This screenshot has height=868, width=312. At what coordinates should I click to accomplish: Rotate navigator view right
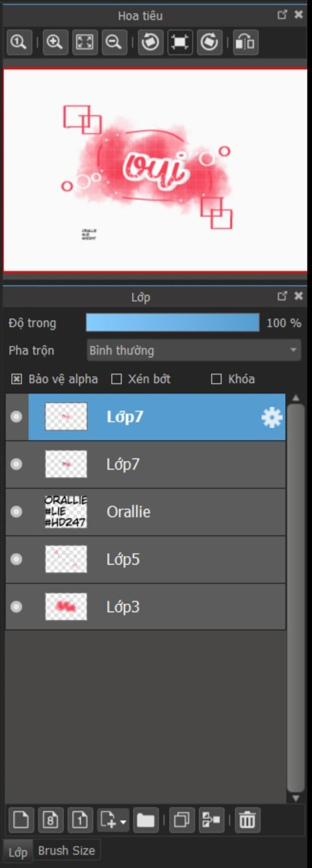pyautogui.click(x=209, y=42)
